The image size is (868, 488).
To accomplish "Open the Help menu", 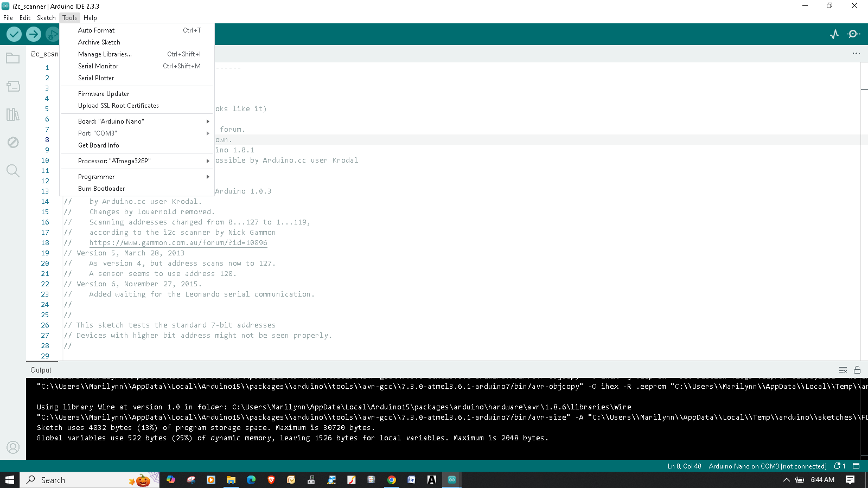I will click(x=90, y=18).
